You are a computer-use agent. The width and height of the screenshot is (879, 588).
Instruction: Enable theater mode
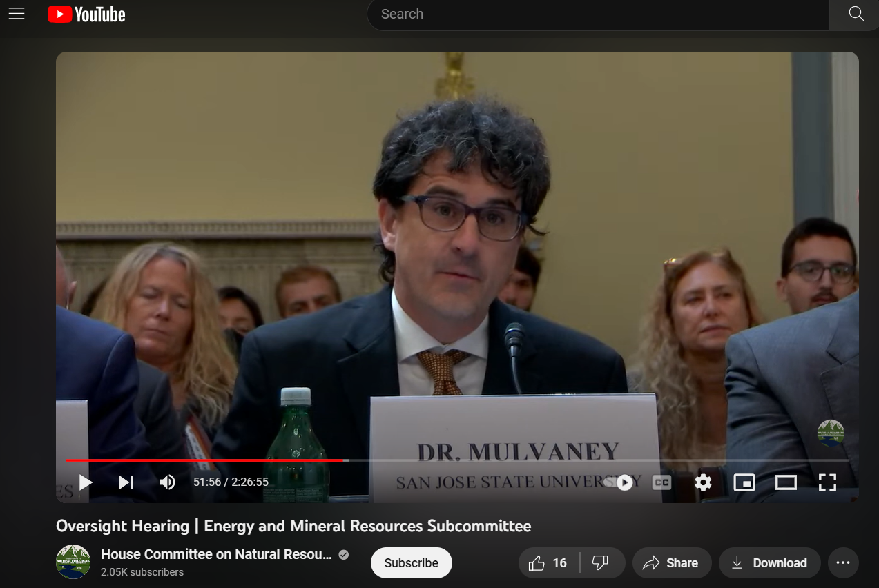coord(786,482)
